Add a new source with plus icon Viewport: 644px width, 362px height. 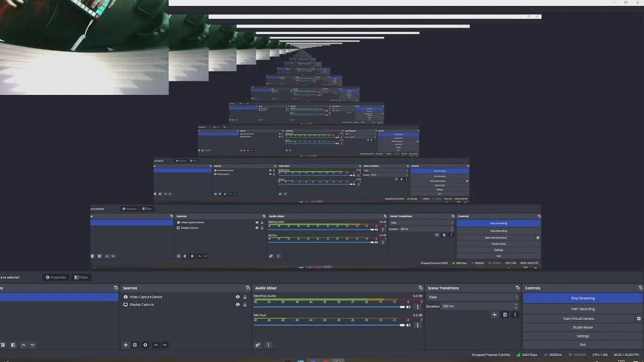click(x=126, y=345)
